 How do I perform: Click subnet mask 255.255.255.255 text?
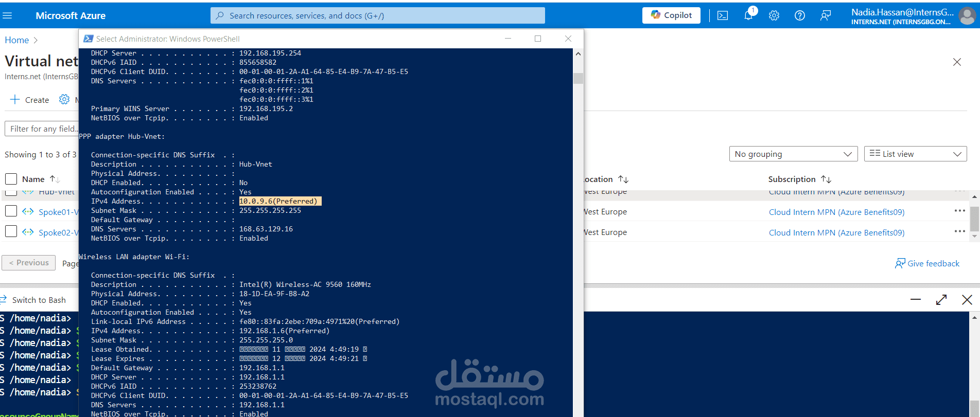(270, 210)
